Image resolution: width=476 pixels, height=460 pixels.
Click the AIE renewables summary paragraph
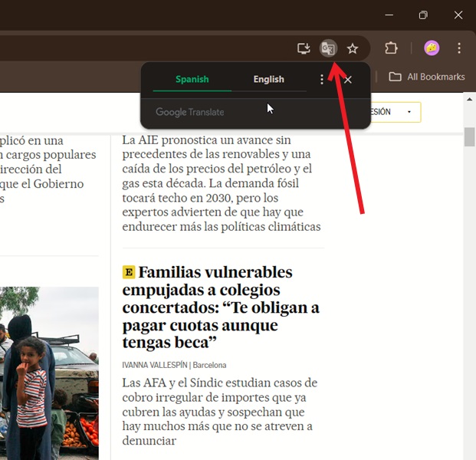222,183
